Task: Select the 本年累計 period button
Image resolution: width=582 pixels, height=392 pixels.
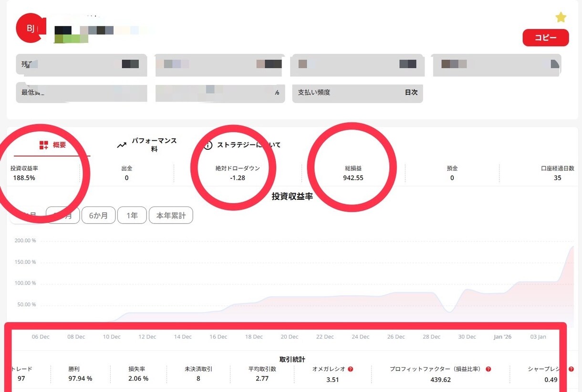Action: pos(171,216)
